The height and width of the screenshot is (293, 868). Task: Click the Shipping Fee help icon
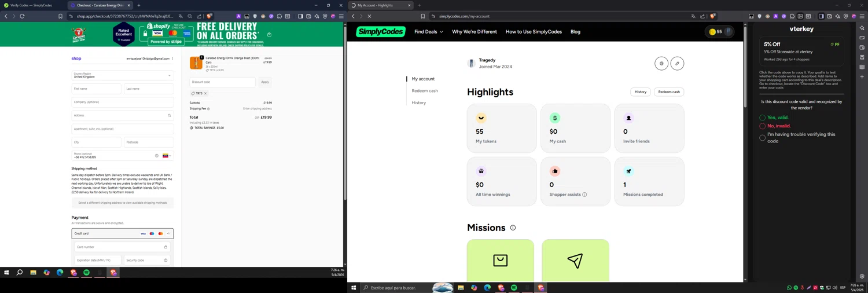(x=208, y=109)
